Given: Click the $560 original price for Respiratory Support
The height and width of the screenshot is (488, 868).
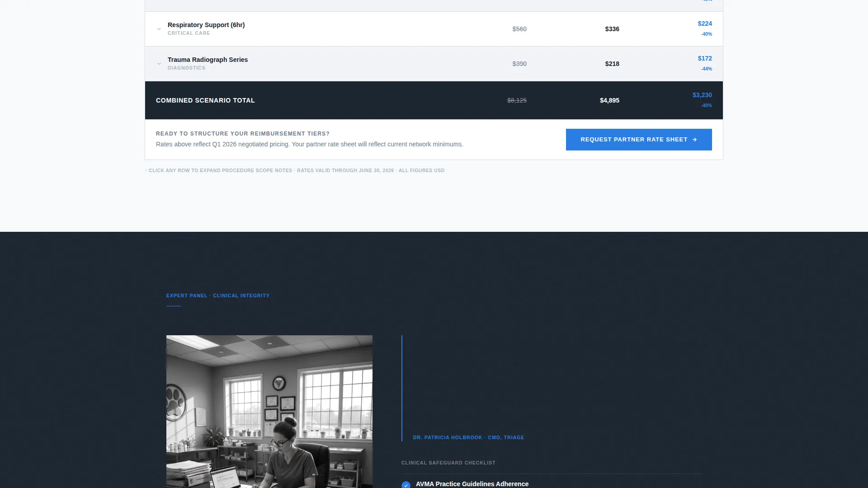Looking at the screenshot, I should (x=519, y=29).
